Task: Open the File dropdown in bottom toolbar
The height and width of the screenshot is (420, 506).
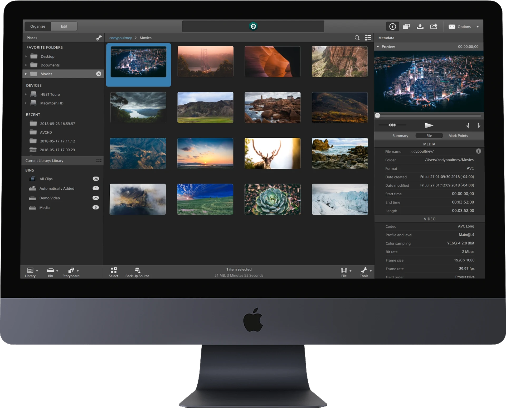Action: tap(346, 272)
